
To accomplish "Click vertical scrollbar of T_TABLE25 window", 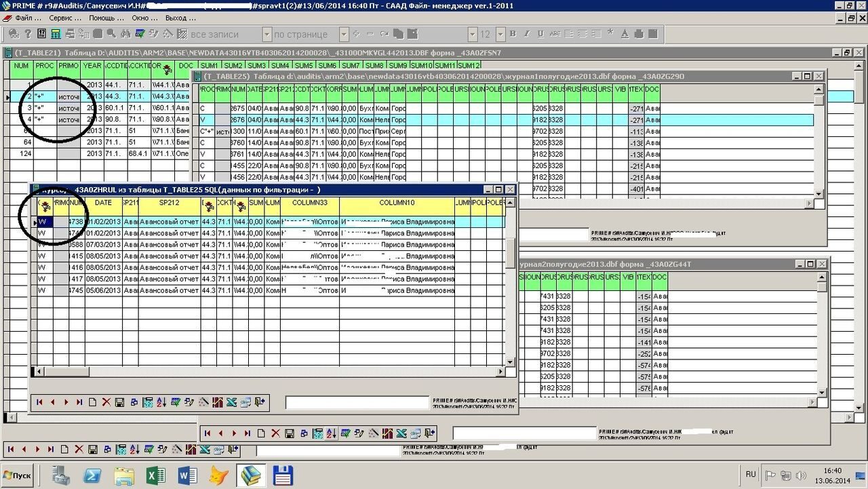I will [819, 142].
